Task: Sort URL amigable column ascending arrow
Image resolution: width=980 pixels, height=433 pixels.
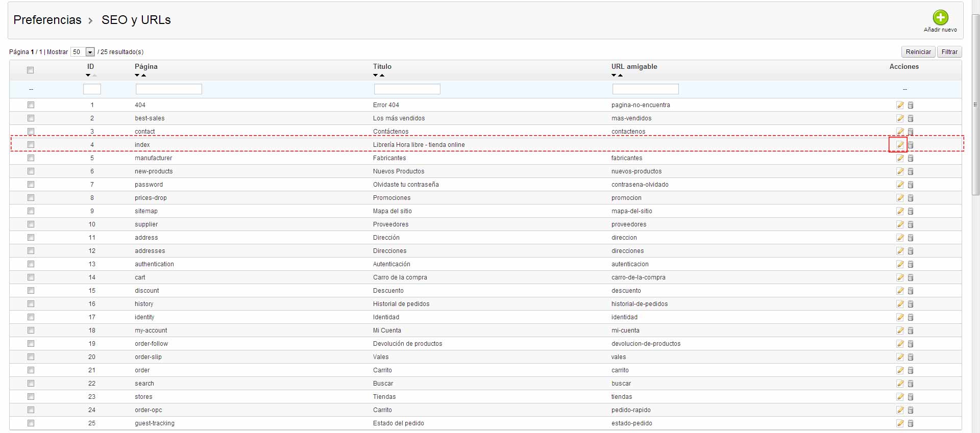Action: coord(621,75)
